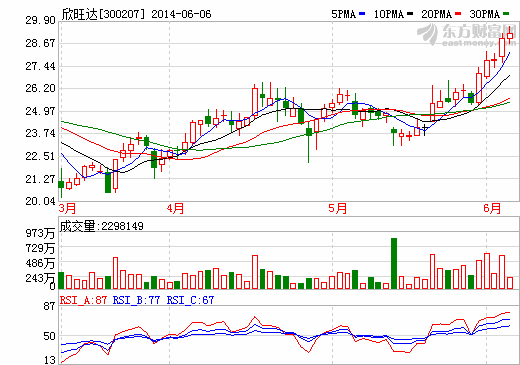
Task: Click the blue 5PMA legend swatch
Action: point(362,14)
